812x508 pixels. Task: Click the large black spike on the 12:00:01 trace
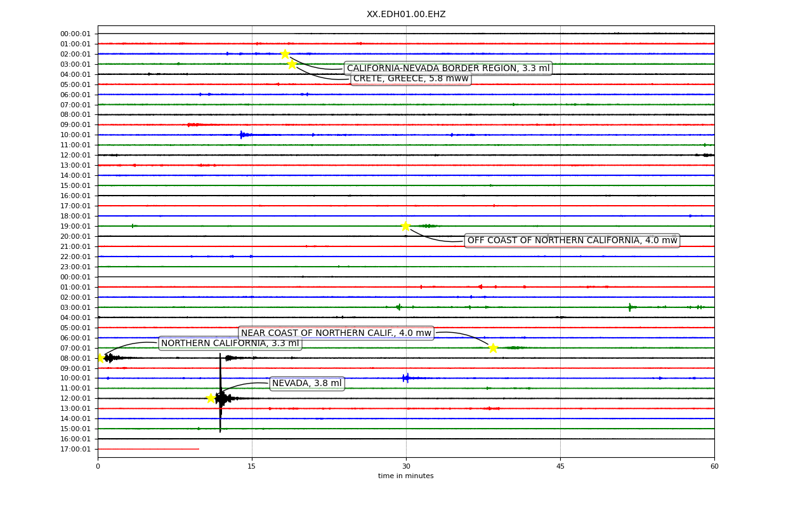pyautogui.click(x=220, y=394)
